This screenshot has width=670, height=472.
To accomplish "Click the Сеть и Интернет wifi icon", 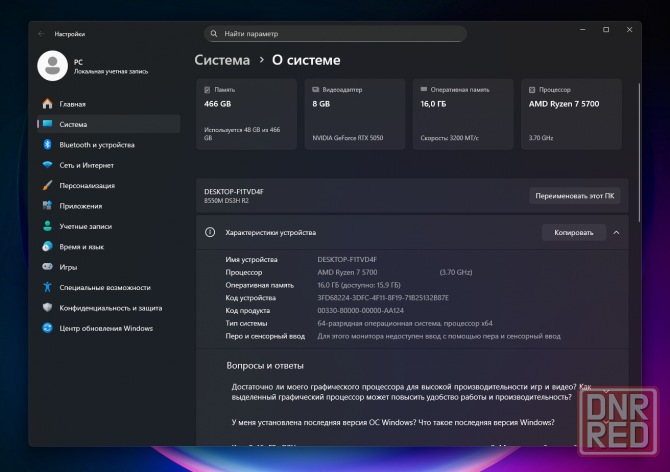I will [47, 165].
